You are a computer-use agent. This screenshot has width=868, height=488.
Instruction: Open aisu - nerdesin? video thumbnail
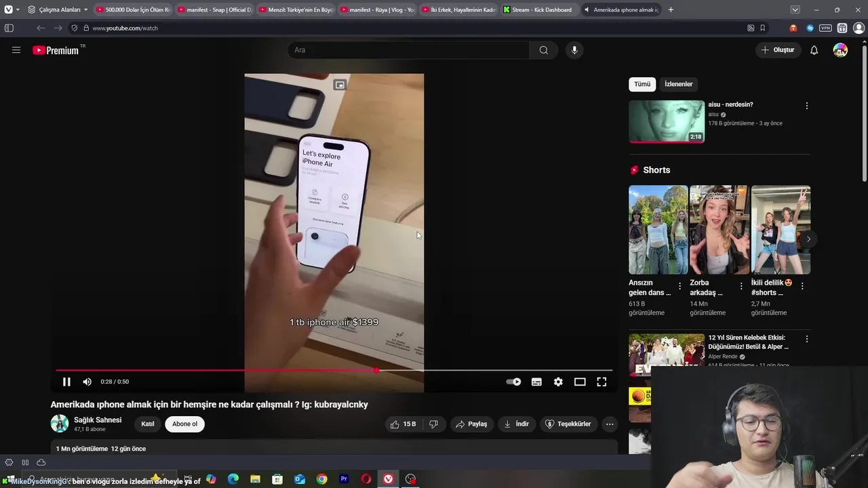coord(667,121)
